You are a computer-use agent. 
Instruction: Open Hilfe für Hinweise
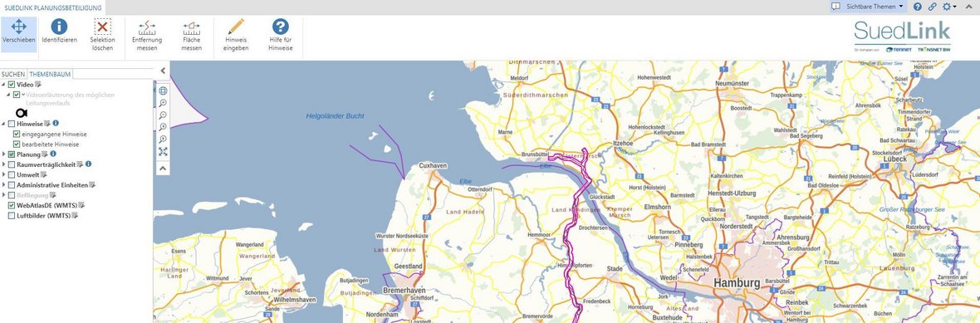[x=281, y=34]
